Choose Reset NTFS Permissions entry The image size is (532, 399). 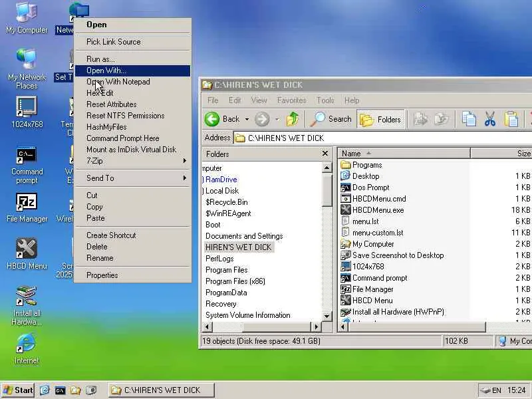132,116
